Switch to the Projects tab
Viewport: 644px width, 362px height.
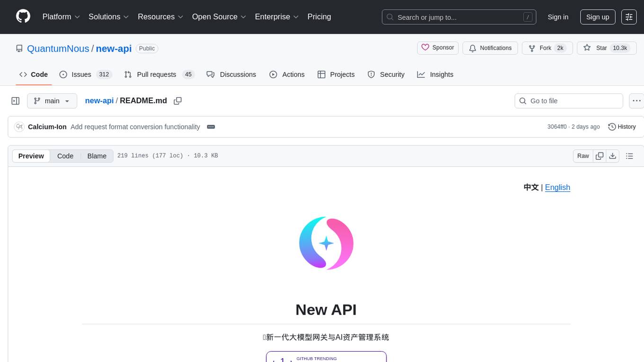click(x=336, y=74)
